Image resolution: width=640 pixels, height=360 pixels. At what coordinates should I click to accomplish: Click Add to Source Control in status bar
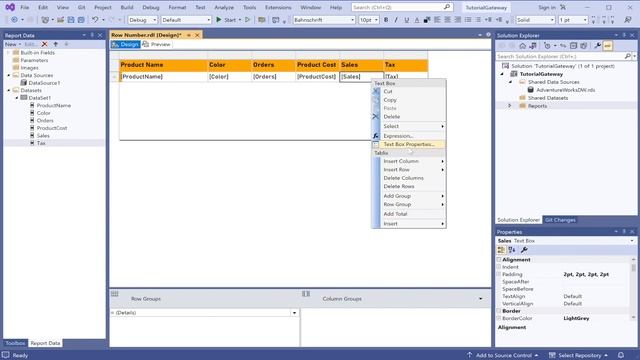[503, 355]
